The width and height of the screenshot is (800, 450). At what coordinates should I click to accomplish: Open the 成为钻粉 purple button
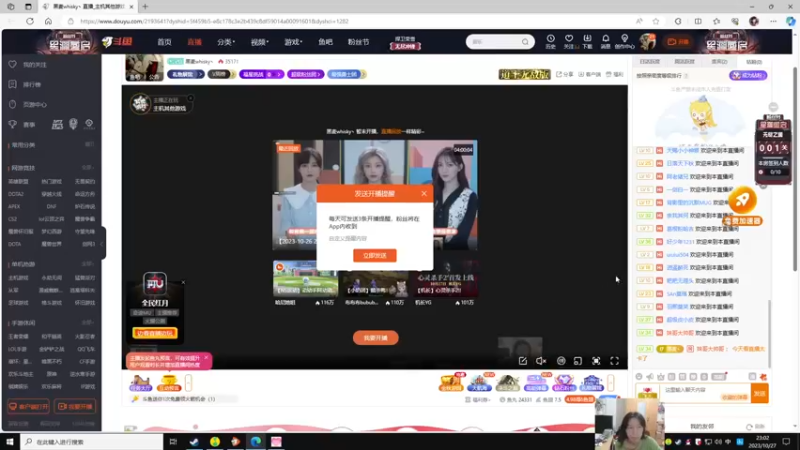747,76
